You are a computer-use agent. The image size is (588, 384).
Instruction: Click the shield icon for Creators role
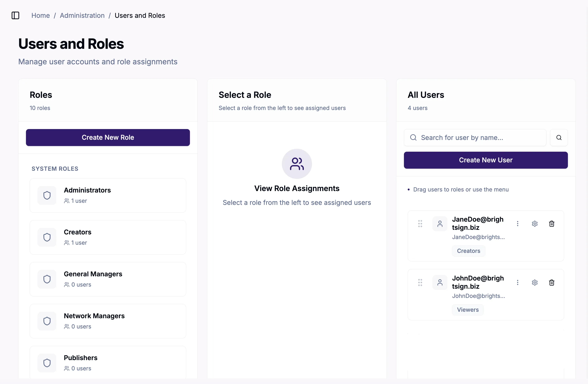coord(47,237)
